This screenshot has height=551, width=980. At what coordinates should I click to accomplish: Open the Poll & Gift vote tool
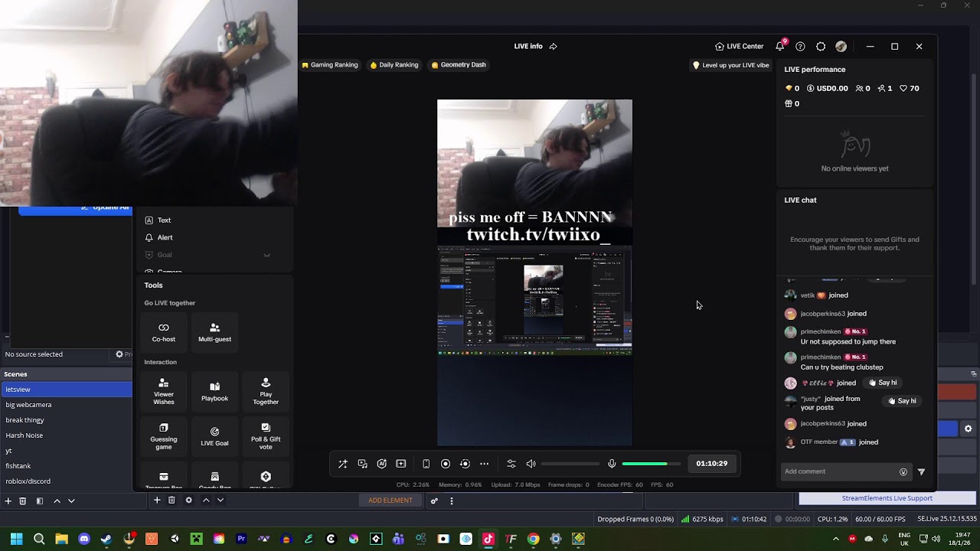coord(266,436)
